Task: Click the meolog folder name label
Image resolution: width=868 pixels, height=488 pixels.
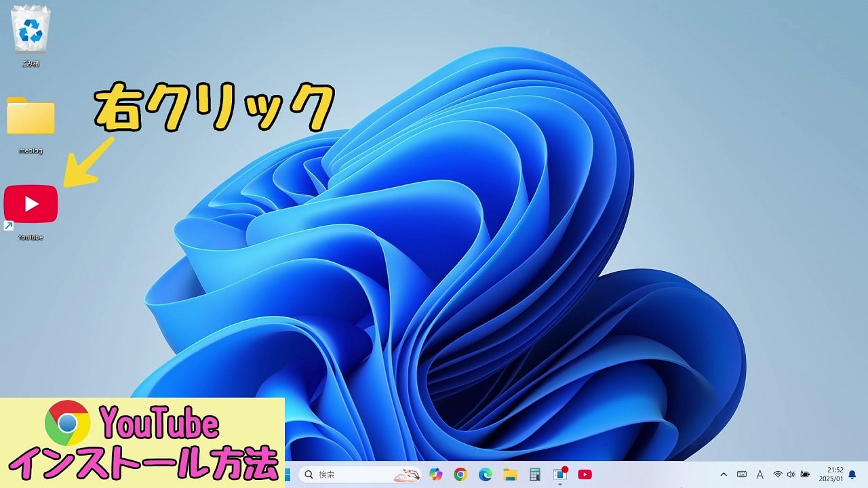Action: (x=31, y=150)
